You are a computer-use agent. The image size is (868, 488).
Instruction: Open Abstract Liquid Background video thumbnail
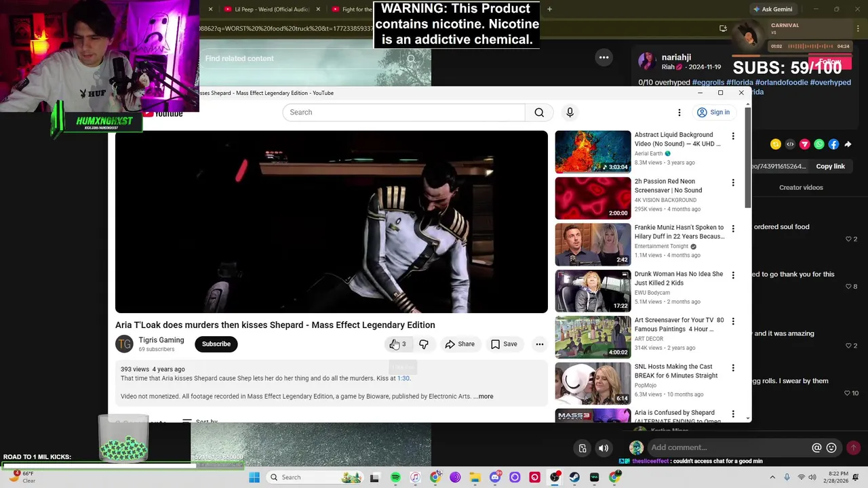pos(593,152)
